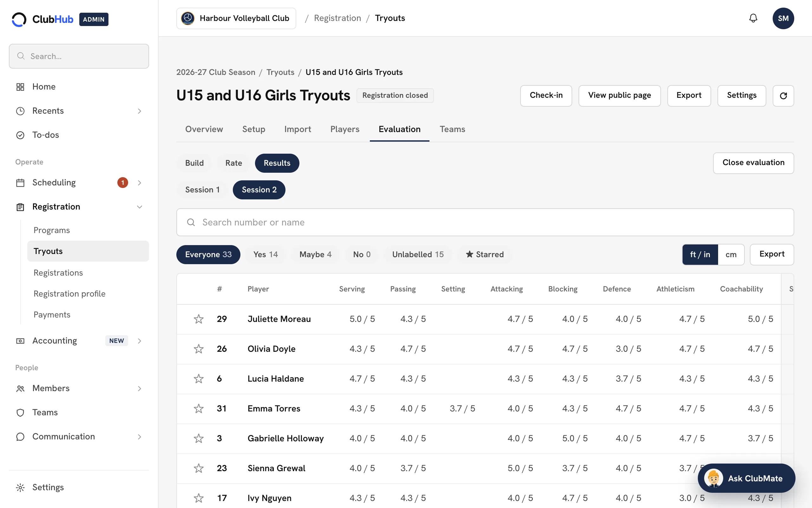812x508 pixels.
Task: Open the Import tab
Action: (x=298, y=129)
